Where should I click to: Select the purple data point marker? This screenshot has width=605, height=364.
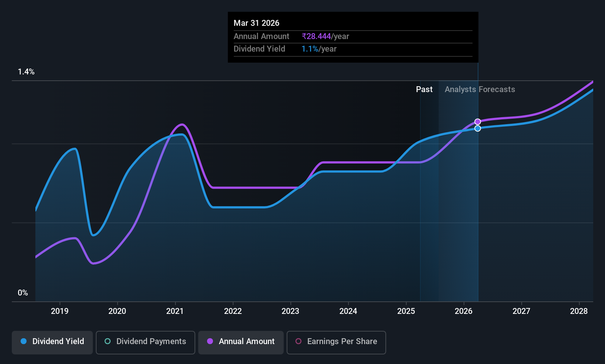478,122
